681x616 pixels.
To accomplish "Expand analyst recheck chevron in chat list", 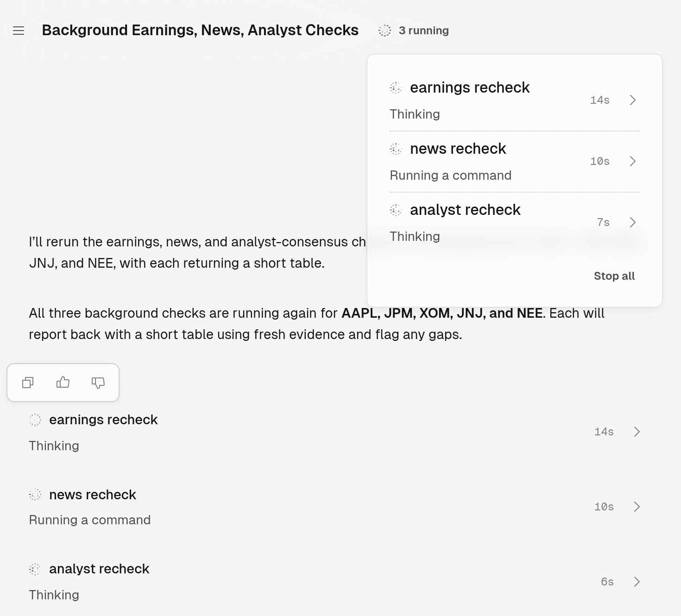I will coord(637,582).
